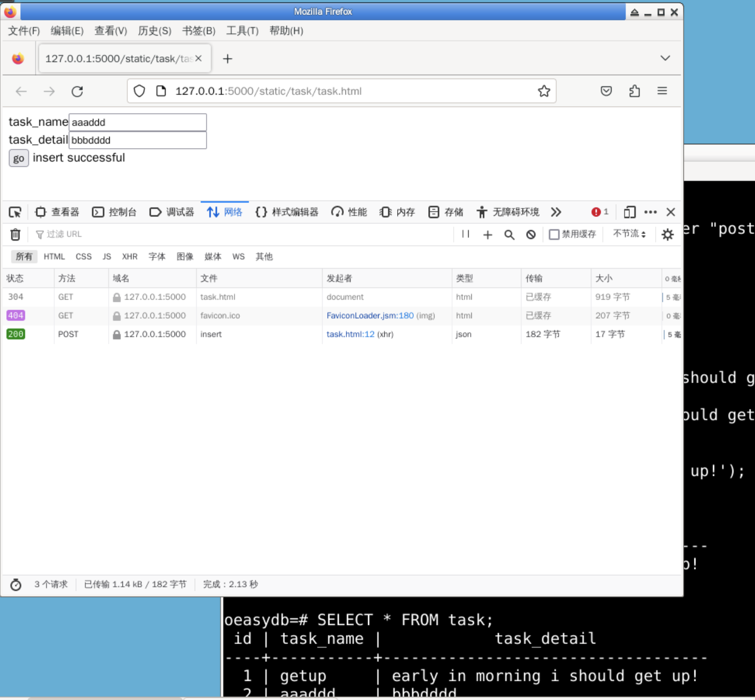Select the POST insert request row
Screen dimensions: 755x700
pos(341,334)
